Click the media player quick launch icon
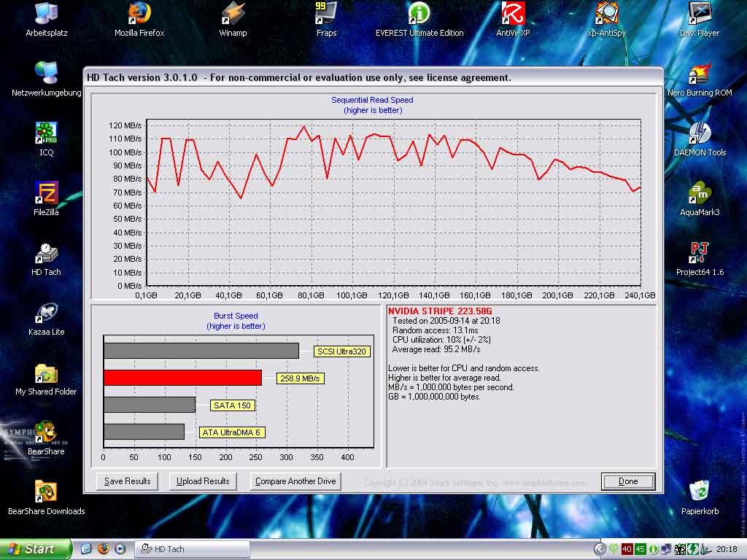747x560 pixels. (x=120, y=548)
